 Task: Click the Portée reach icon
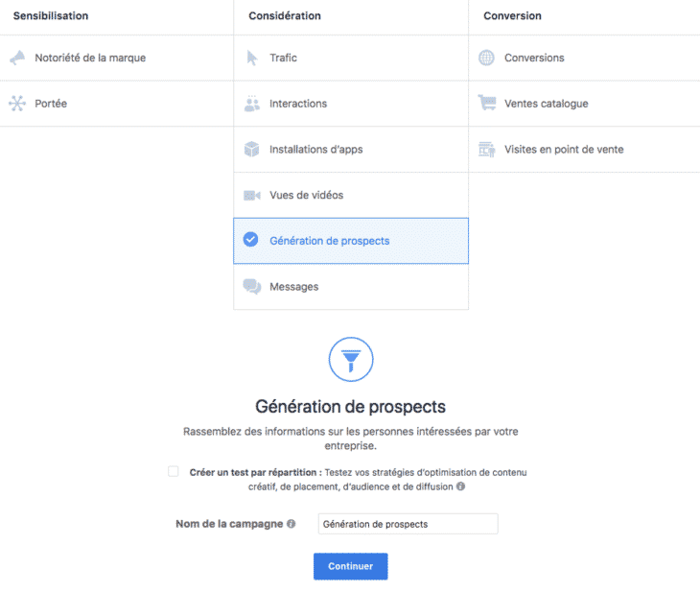pyautogui.click(x=17, y=104)
